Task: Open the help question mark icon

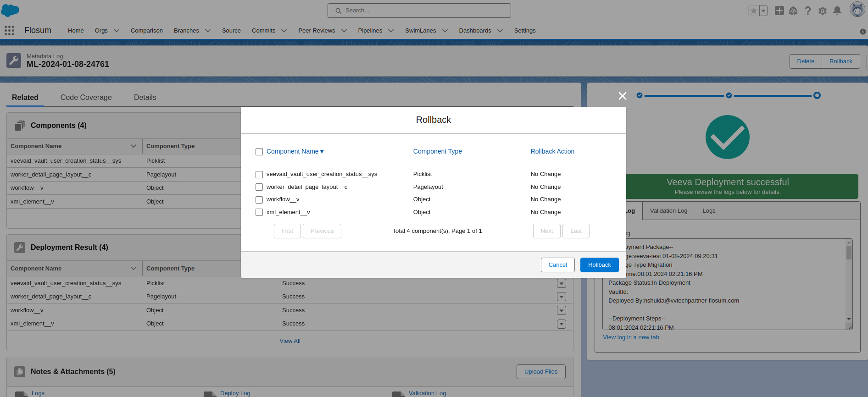Action: 808,11
